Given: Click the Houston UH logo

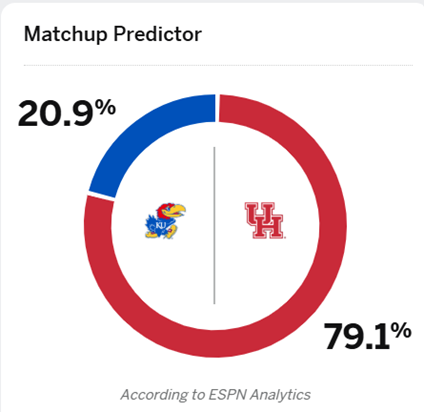Looking at the screenshot, I should (x=264, y=220).
